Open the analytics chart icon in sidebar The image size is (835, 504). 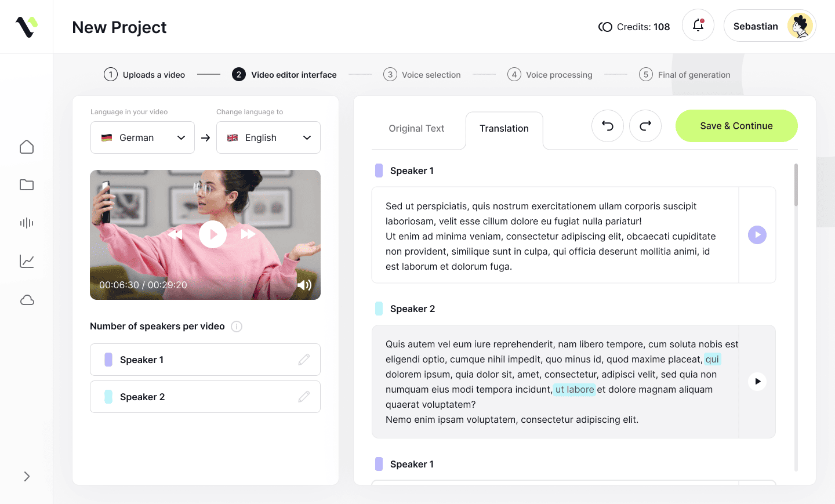point(27,261)
